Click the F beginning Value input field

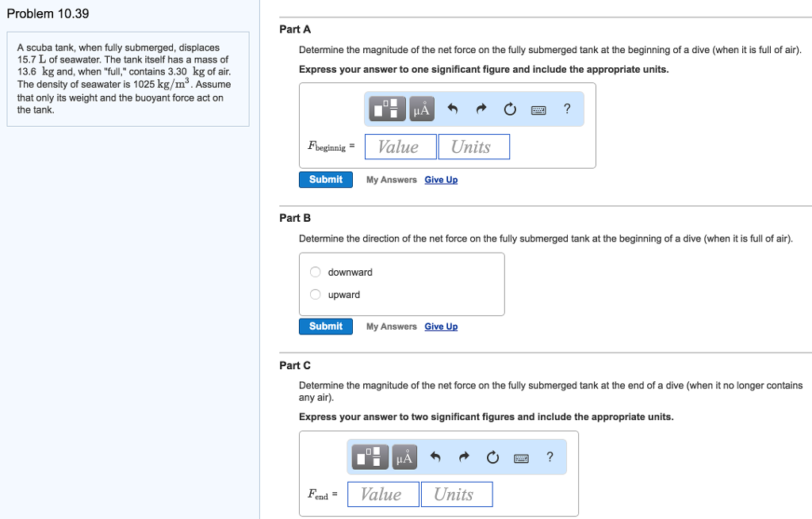[x=400, y=147]
